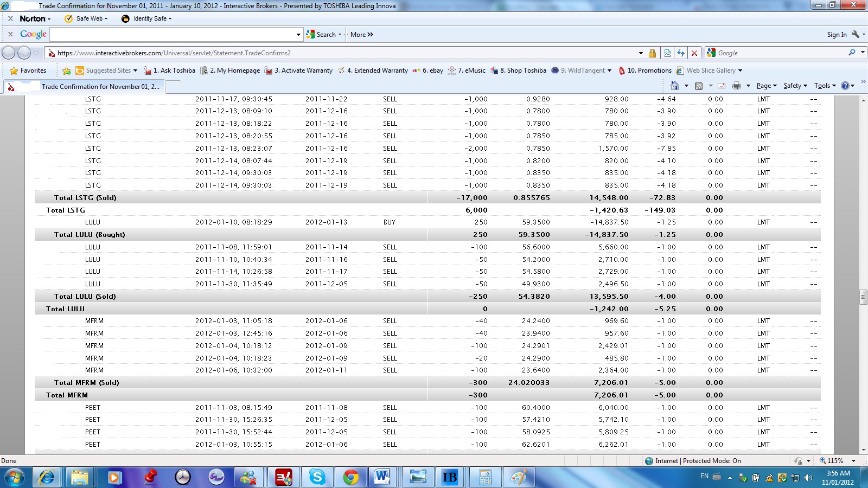Open the Page menu
This screenshot has width=868, height=488.
pos(766,86)
